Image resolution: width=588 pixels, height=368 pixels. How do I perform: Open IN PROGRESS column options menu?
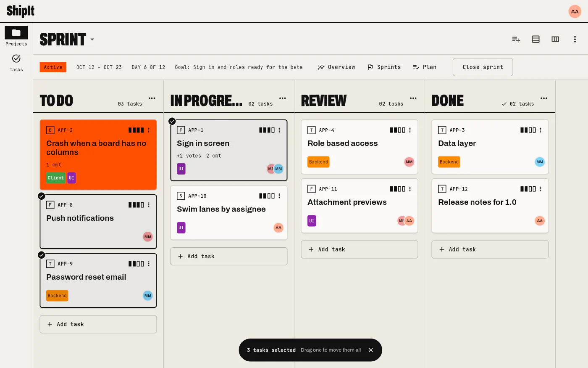283,98
